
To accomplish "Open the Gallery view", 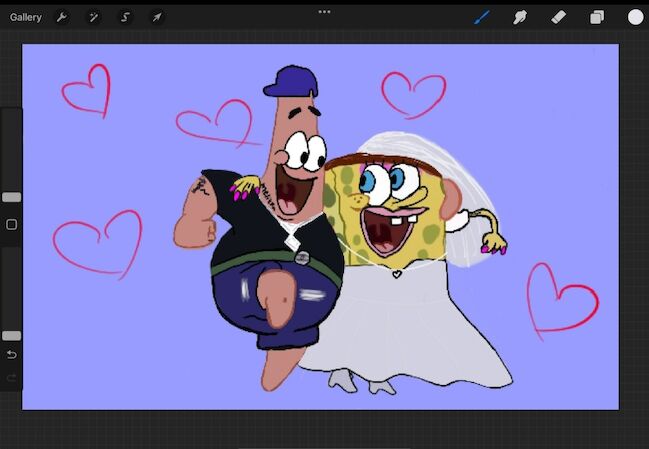I will click(26, 17).
